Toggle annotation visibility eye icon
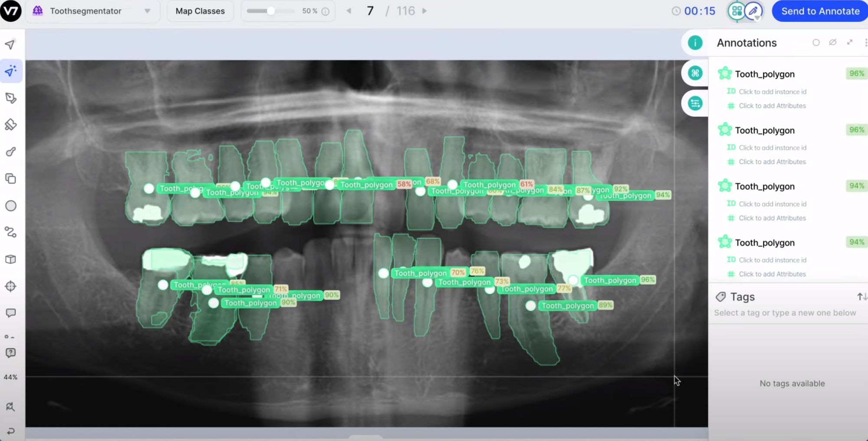The height and width of the screenshot is (441, 868). tap(832, 43)
